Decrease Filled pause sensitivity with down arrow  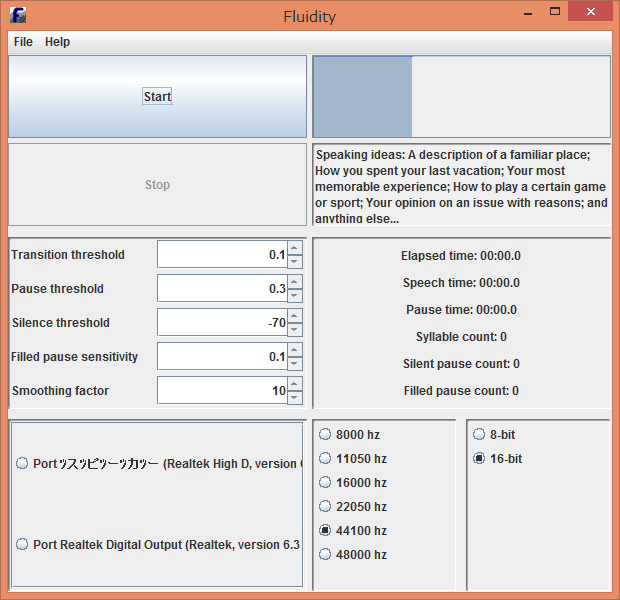point(295,363)
